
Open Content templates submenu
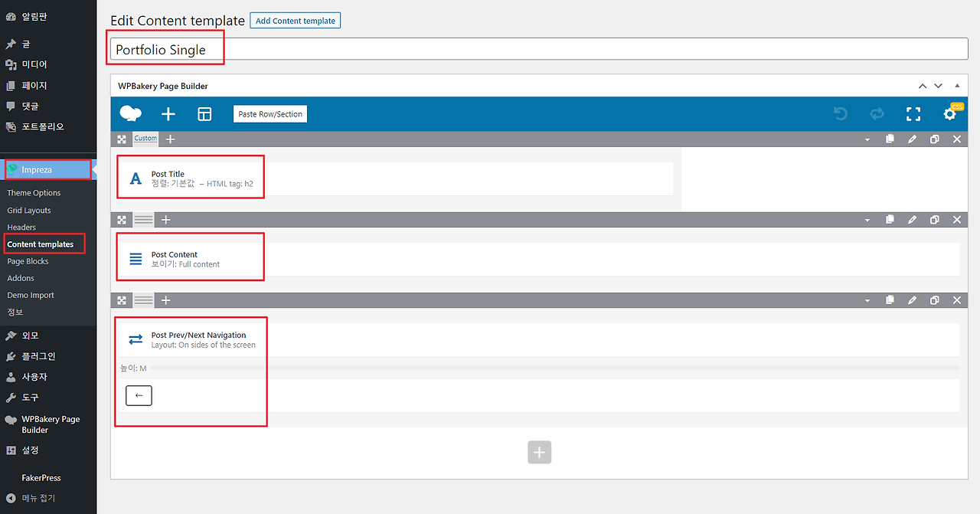coord(41,244)
